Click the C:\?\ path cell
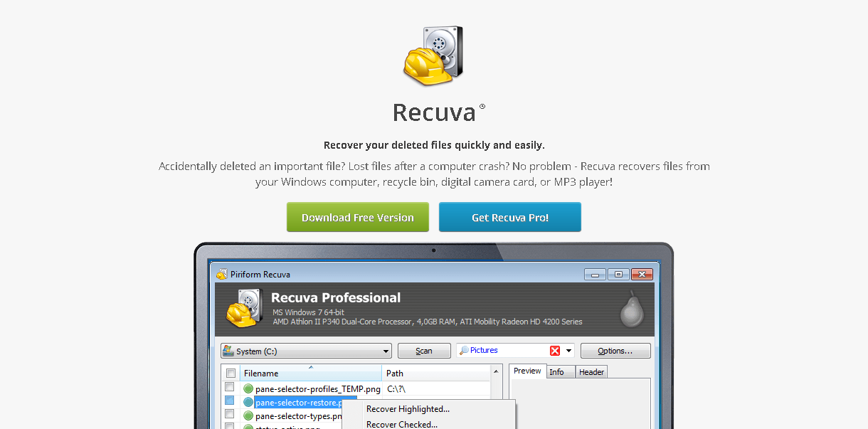Image resolution: width=868 pixels, height=429 pixels. (396, 389)
